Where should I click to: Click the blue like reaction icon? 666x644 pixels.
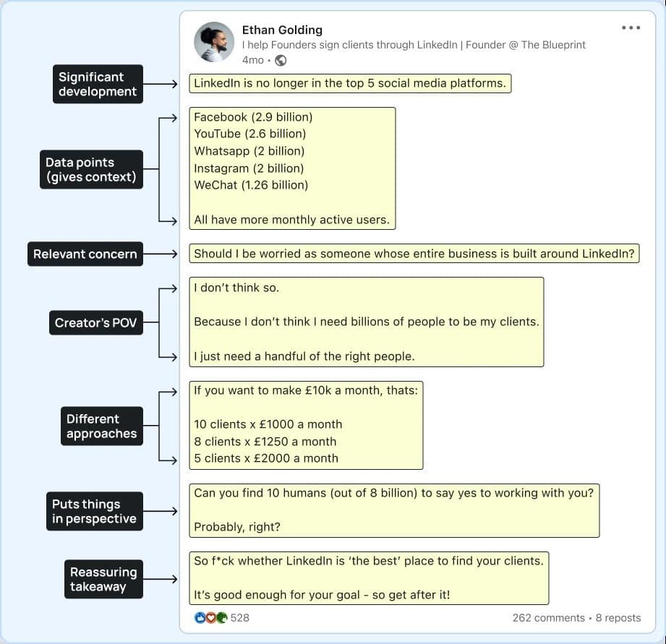point(200,618)
